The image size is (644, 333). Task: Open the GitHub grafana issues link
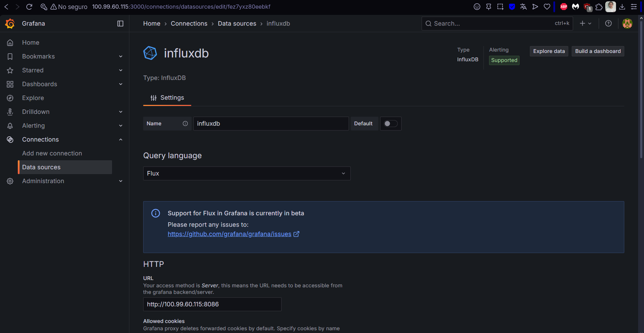click(233, 234)
